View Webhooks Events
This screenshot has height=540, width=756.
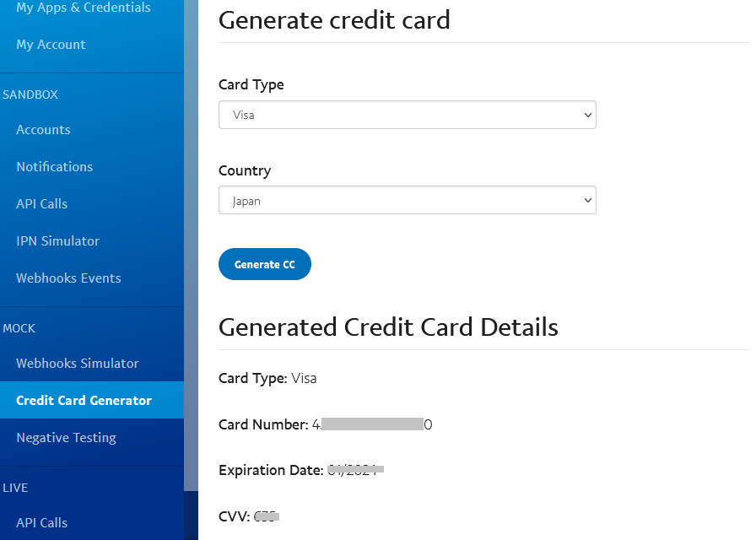click(68, 278)
